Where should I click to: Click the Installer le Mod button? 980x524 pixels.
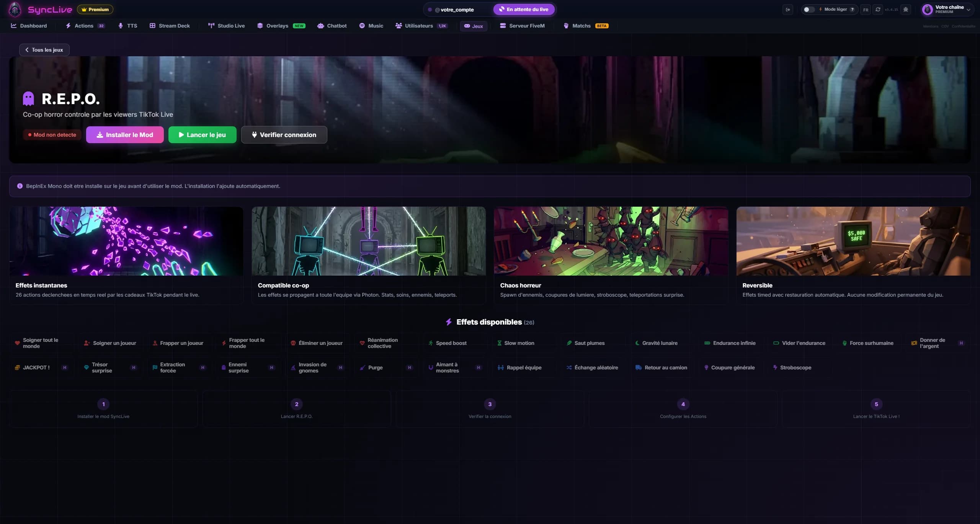coord(125,135)
